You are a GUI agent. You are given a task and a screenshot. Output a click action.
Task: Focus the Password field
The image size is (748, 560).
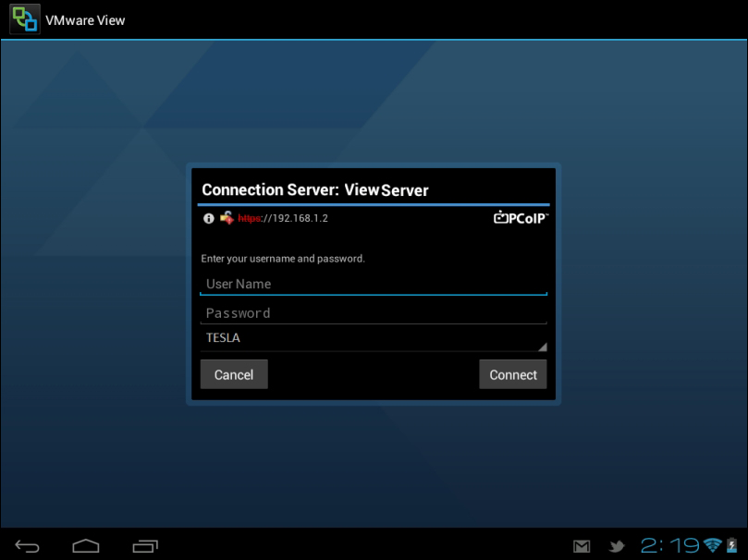click(374, 313)
